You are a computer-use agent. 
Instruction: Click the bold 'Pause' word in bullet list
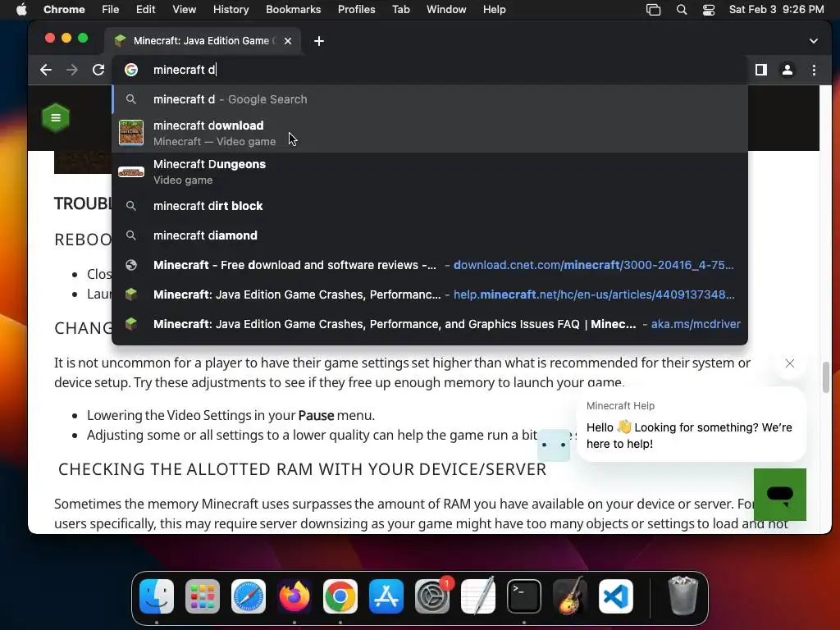[316, 415]
